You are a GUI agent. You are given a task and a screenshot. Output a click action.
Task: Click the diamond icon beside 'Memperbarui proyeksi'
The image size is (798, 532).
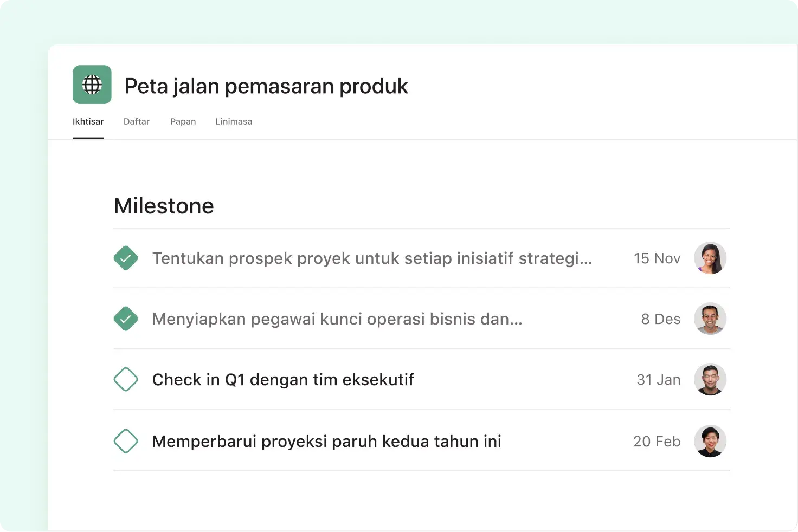[x=126, y=441]
